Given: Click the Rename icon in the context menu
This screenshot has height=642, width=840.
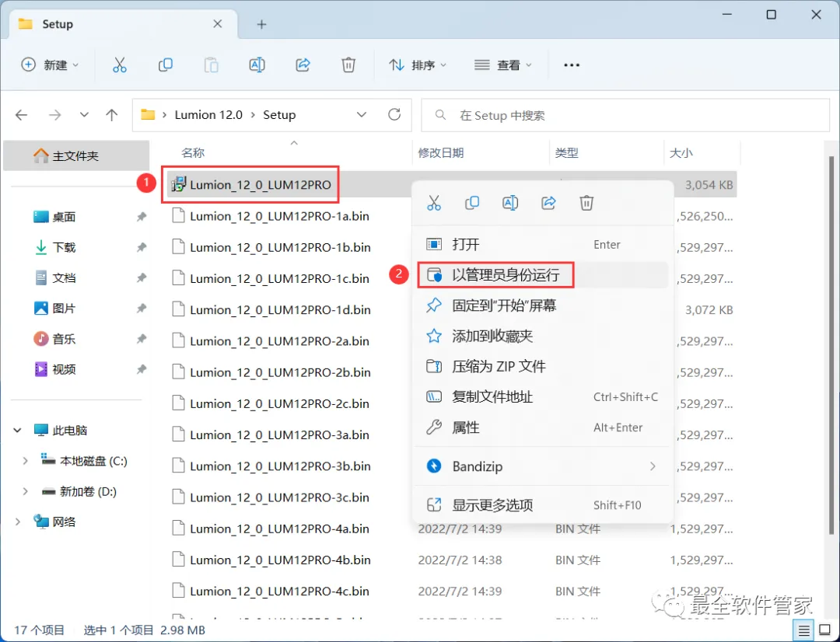Looking at the screenshot, I should pyautogui.click(x=510, y=203).
